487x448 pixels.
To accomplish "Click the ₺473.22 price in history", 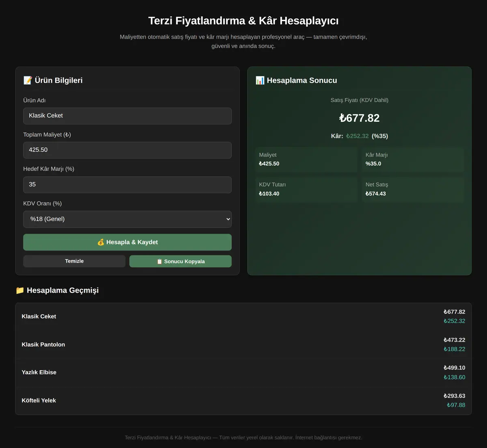I will click(455, 340).
